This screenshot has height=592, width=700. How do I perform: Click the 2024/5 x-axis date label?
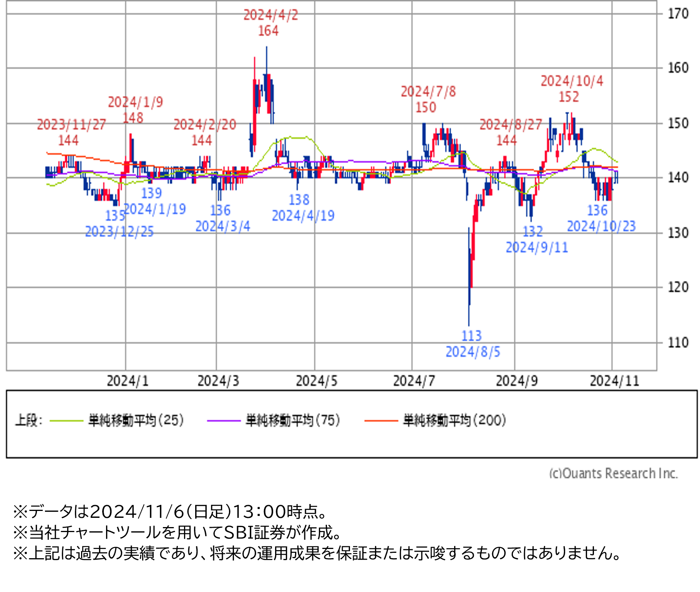(x=317, y=381)
